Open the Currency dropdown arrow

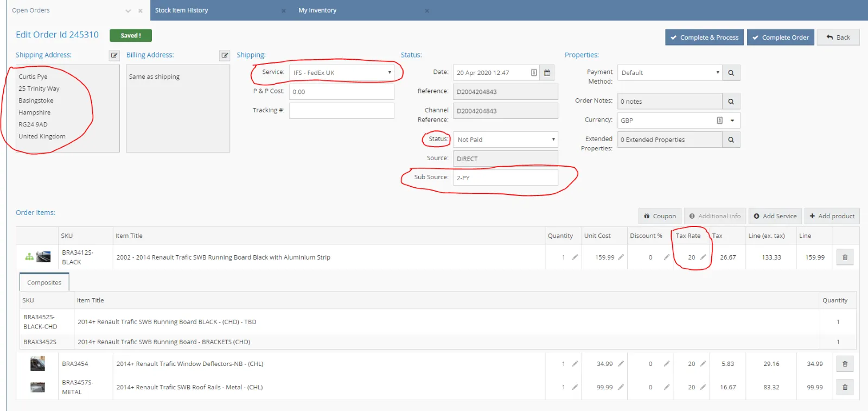[732, 121]
